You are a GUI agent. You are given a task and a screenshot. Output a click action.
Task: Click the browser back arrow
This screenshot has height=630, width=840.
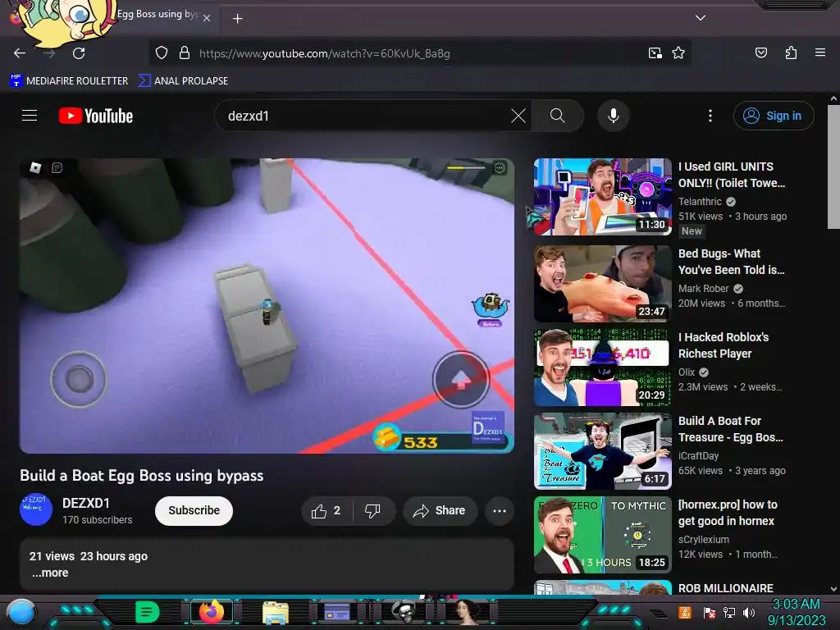[x=20, y=53]
